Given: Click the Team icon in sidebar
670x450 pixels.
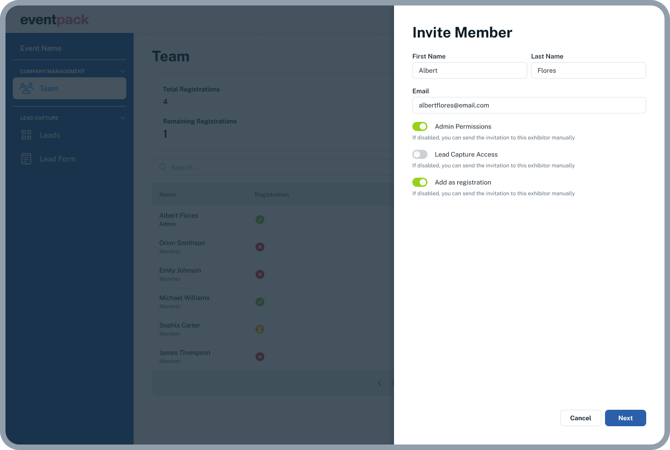Looking at the screenshot, I should [x=26, y=88].
